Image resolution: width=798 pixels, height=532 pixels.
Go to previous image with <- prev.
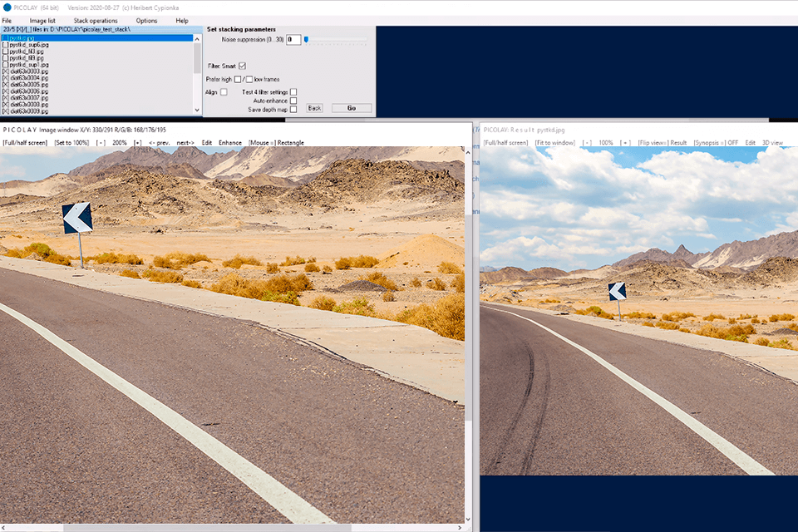[159, 143]
